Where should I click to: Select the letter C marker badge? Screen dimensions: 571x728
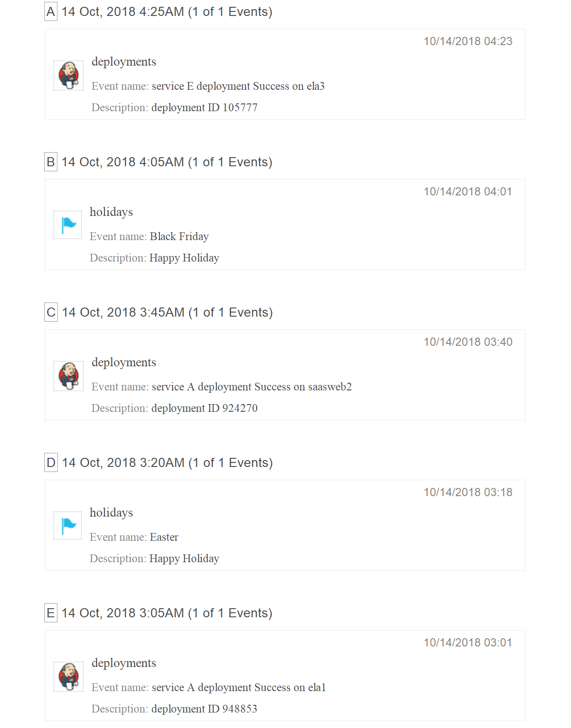click(x=51, y=313)
